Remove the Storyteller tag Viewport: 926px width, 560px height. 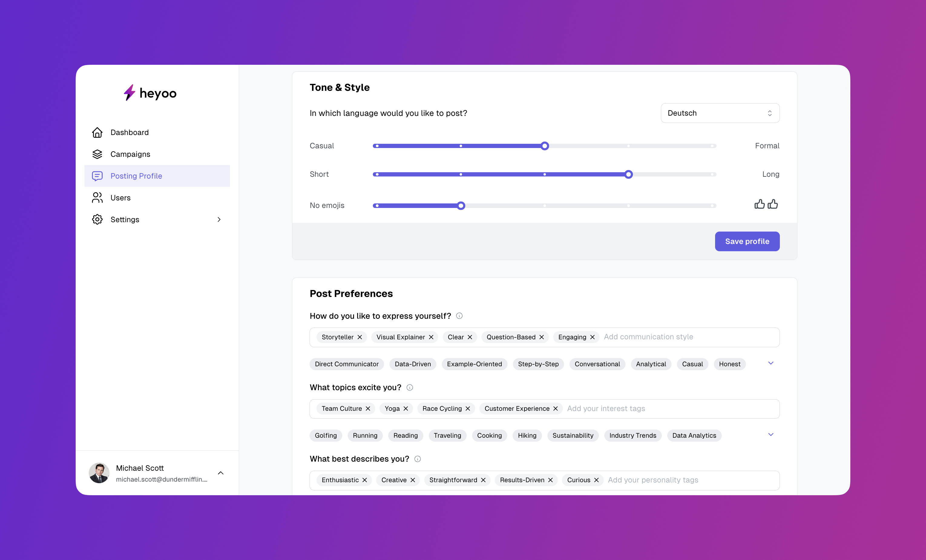tap(360, 337)
